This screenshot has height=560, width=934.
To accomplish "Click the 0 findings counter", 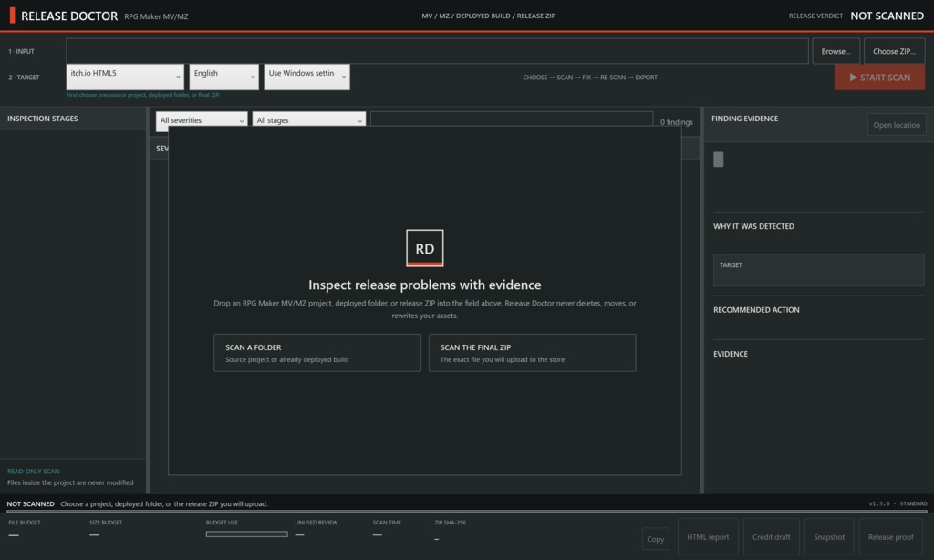I will 677,122.
